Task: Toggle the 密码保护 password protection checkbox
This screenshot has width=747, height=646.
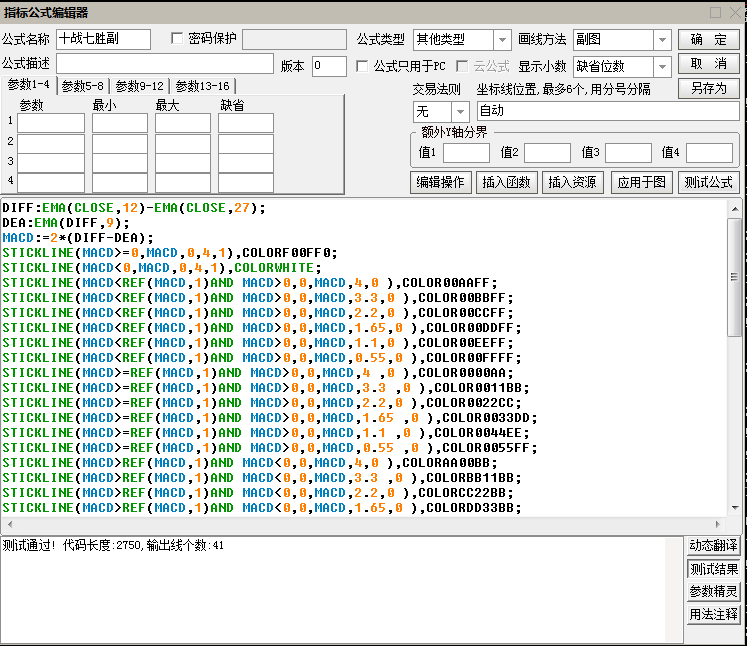Action: coord(177,38)
